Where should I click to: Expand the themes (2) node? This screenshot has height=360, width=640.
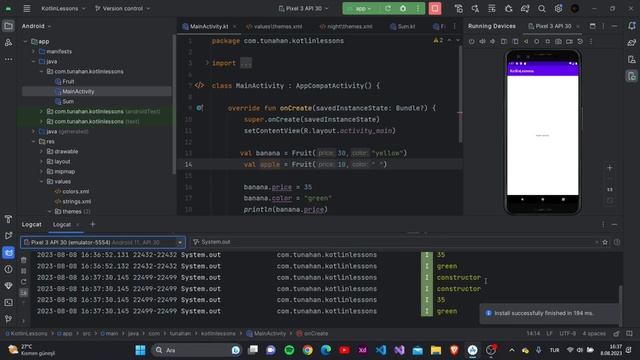49,211
